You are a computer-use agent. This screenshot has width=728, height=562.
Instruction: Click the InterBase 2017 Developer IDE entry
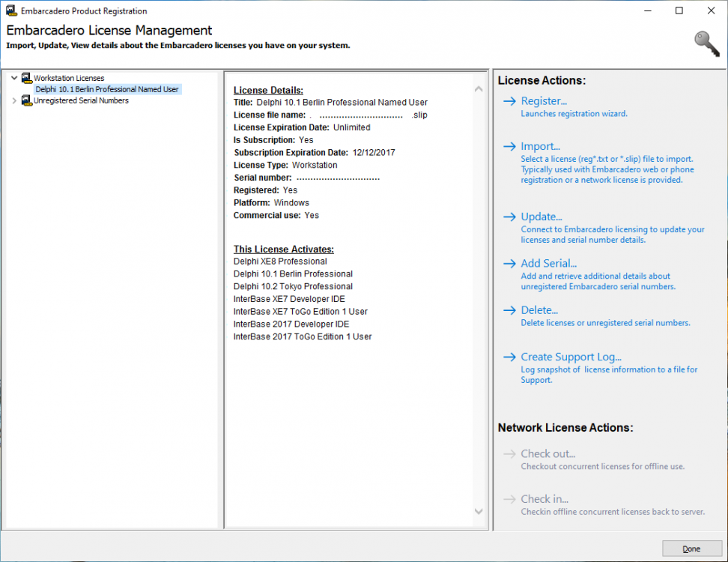[291, 324]
